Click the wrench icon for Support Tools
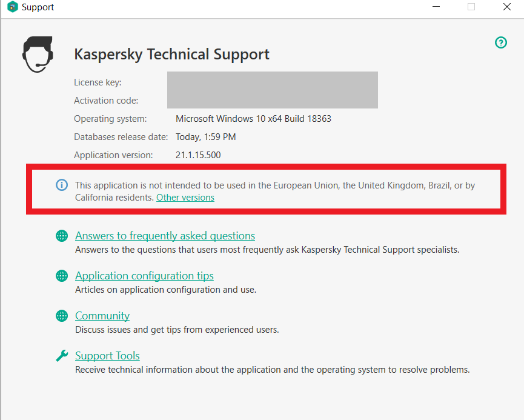This screenshot has width=524, height=420. (62, 356)
